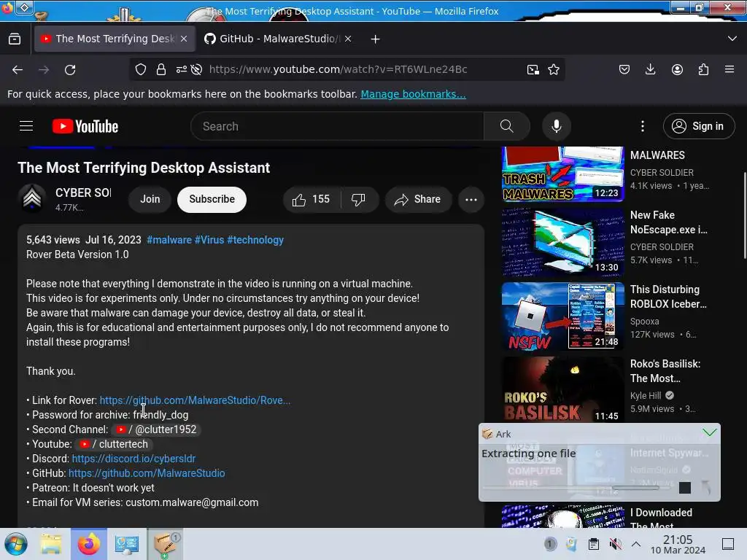Open the Start menu orb
This screenshot has height=560, width=747.
[x=16, y=544]
